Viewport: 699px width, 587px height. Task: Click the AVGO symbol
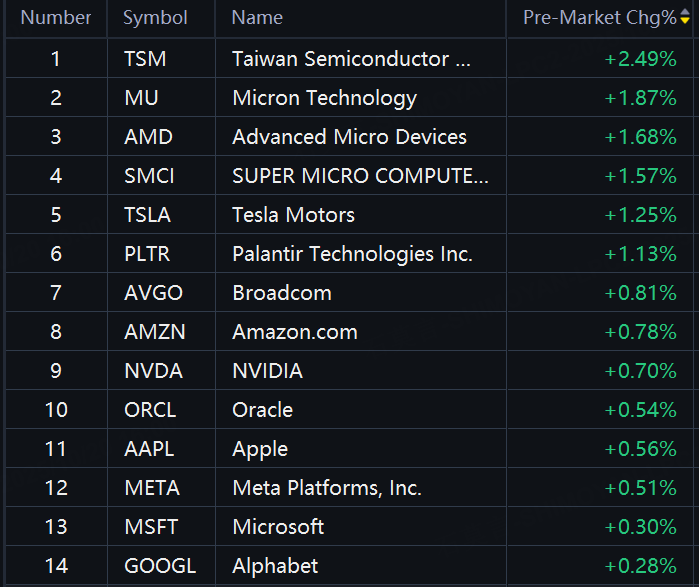click(x=153, y=293)
